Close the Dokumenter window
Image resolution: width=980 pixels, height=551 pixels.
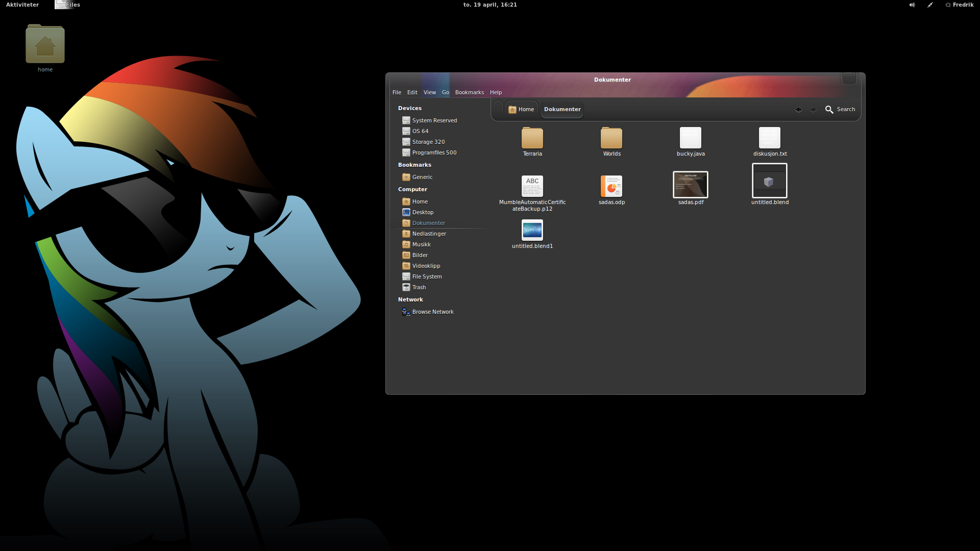click(849, 77)
